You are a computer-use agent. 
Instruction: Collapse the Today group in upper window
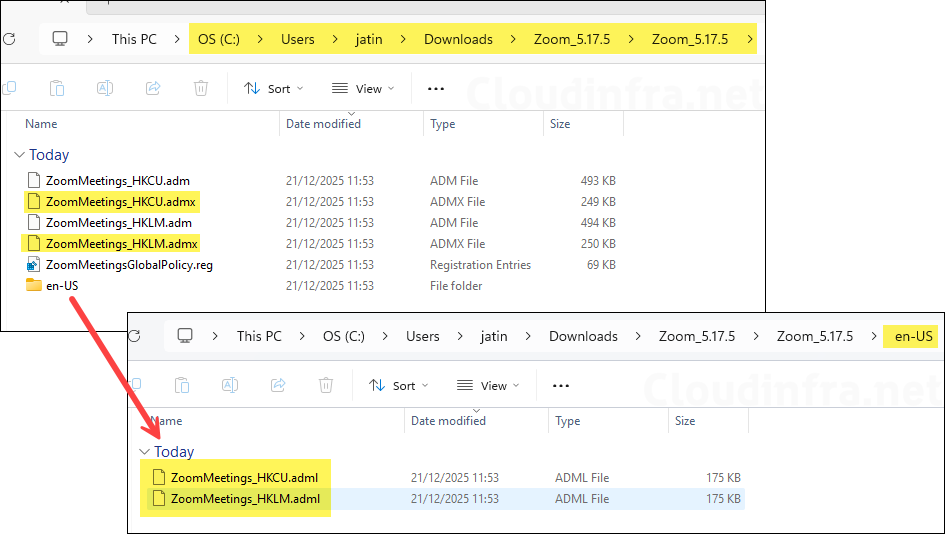(19, 155)
